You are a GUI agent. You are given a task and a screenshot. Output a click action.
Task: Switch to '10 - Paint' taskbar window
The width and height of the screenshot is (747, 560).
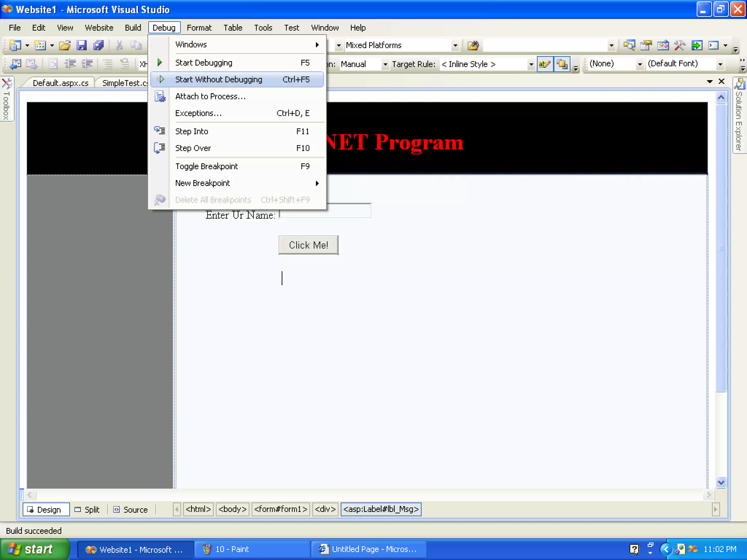(252, 549)
